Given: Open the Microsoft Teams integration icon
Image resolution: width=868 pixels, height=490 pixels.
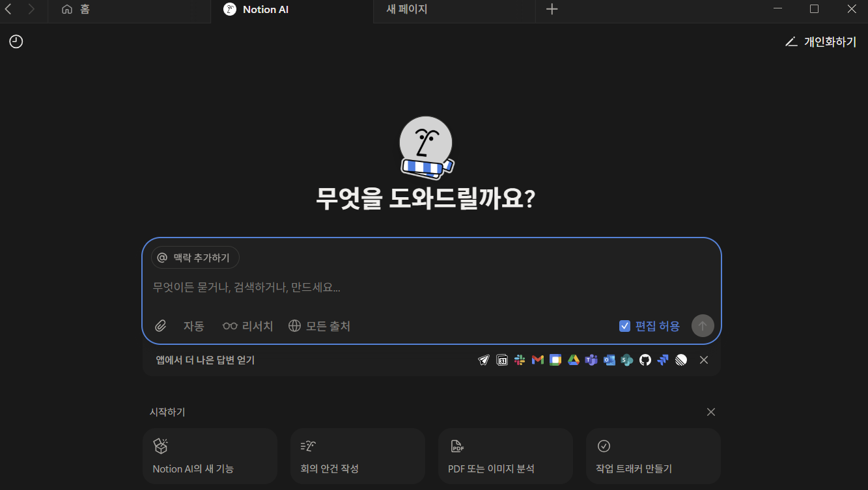Looking at the screenshot, I should point(591,359).
